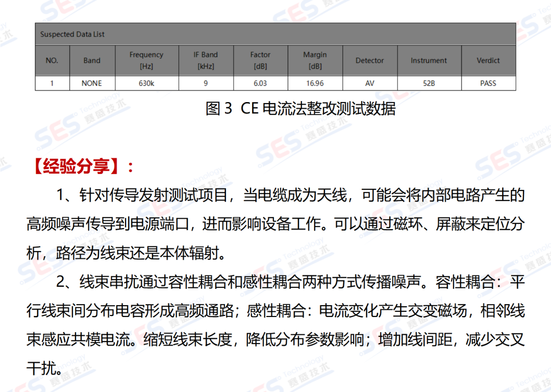Click the Factor value 6.03
This screenshot has width=551, height=392.
260,83
